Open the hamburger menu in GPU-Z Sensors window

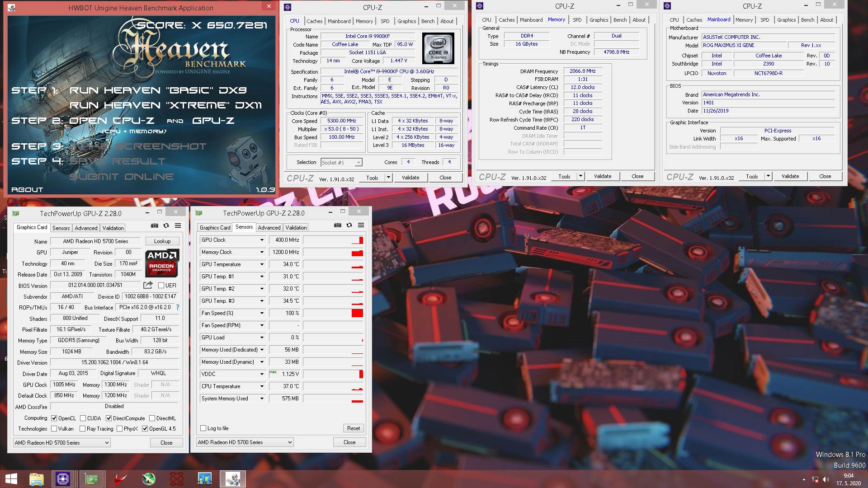[x=361, y=225]
